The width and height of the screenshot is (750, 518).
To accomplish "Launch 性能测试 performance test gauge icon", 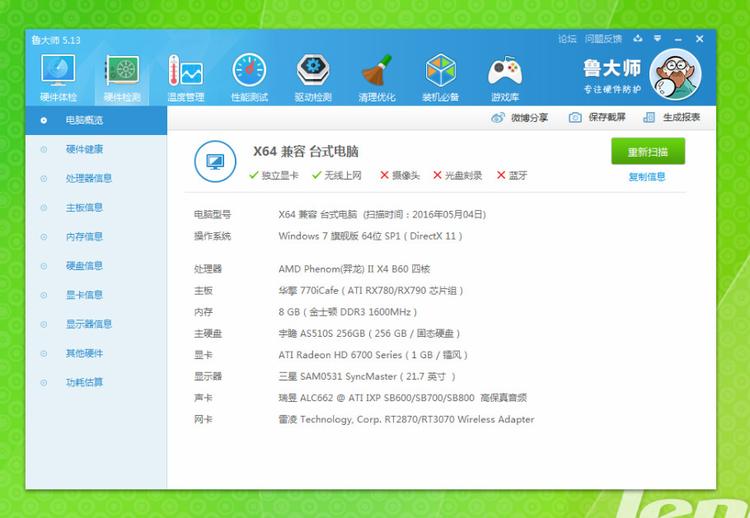I will [x=249, y=70].
